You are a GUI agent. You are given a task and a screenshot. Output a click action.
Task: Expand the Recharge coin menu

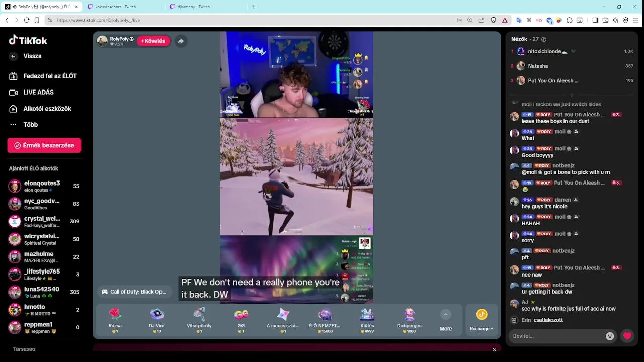[x=481, y=320]
